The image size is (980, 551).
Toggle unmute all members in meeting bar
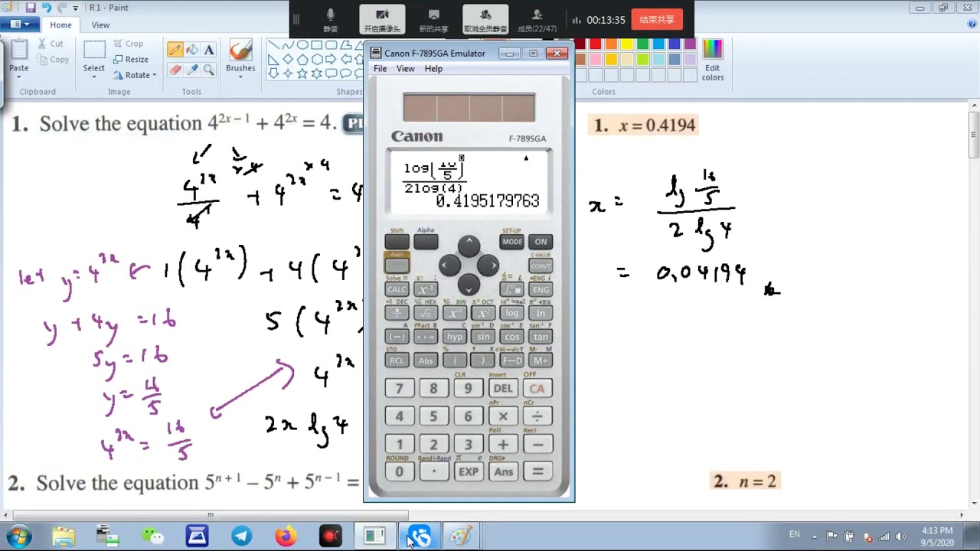485,20
